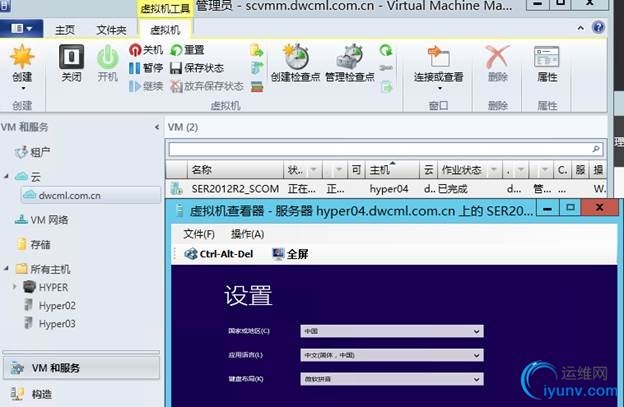
Task: Switch to the 文件夹 folder tab
Action: (x=111, y=30)
